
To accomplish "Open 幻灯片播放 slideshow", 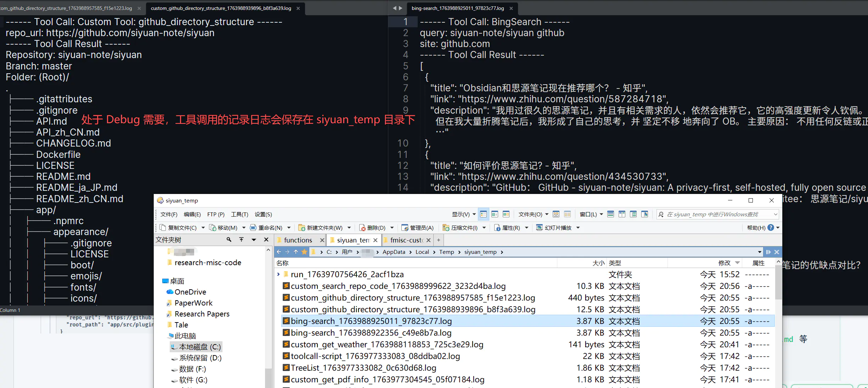I will tap(554, 228).
